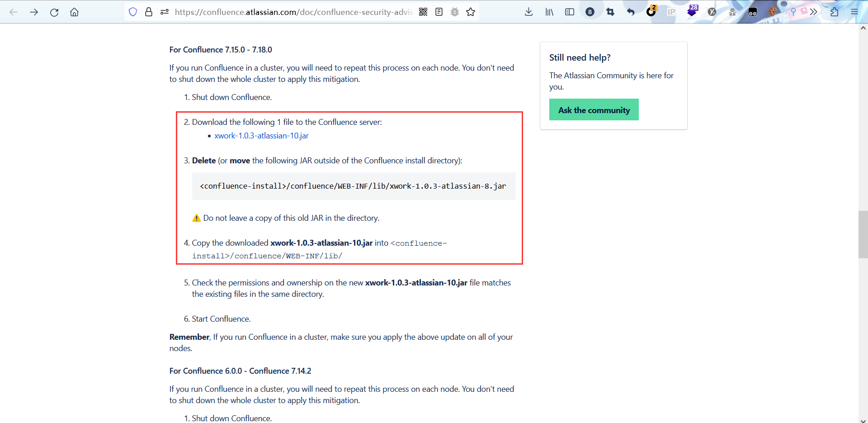This screenshot has width=868, height=423.
Task: Take a screenshot with the crop icon
Action: (x=610, y=12)
